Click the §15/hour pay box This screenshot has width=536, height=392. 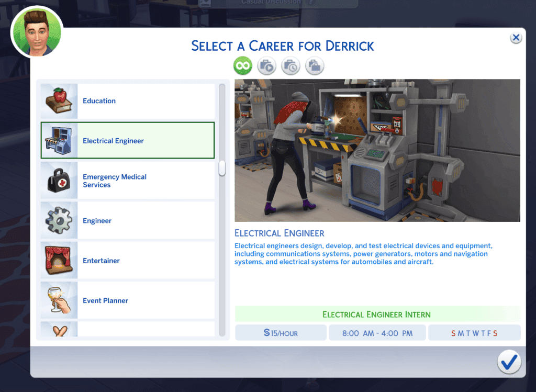tap(281, 333)
